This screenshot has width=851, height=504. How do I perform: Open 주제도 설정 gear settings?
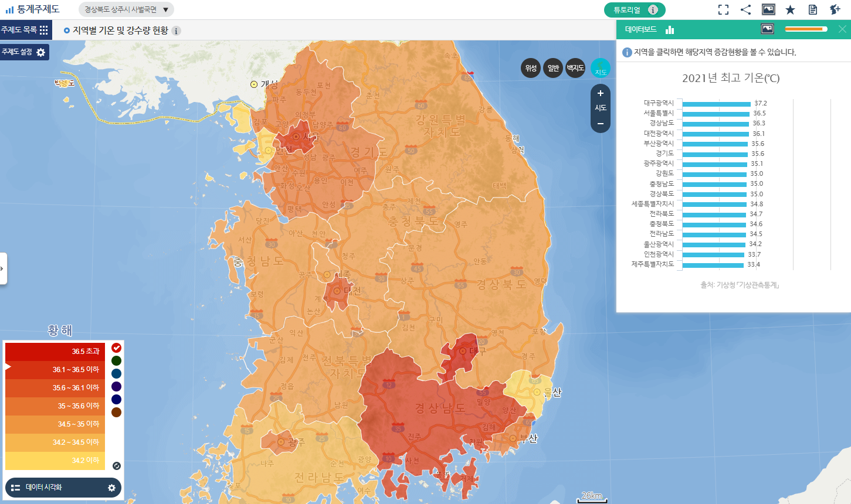[x=40, y=52]
